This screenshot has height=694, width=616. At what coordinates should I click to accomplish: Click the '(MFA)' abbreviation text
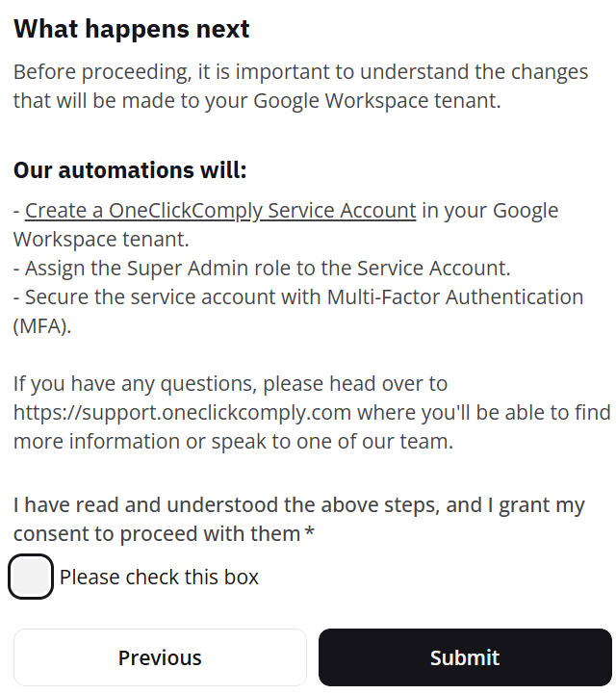point(41,326)
